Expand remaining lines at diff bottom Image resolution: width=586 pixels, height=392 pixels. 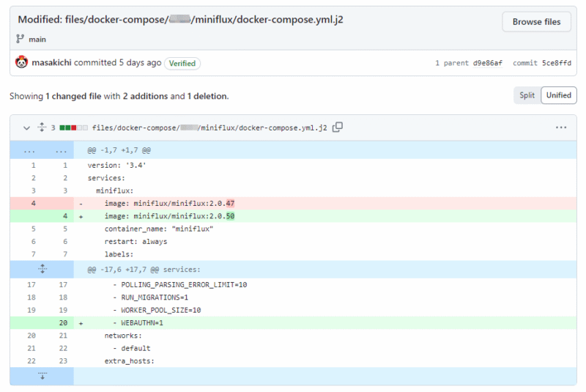pyautogui.click(x=42, y=376)
